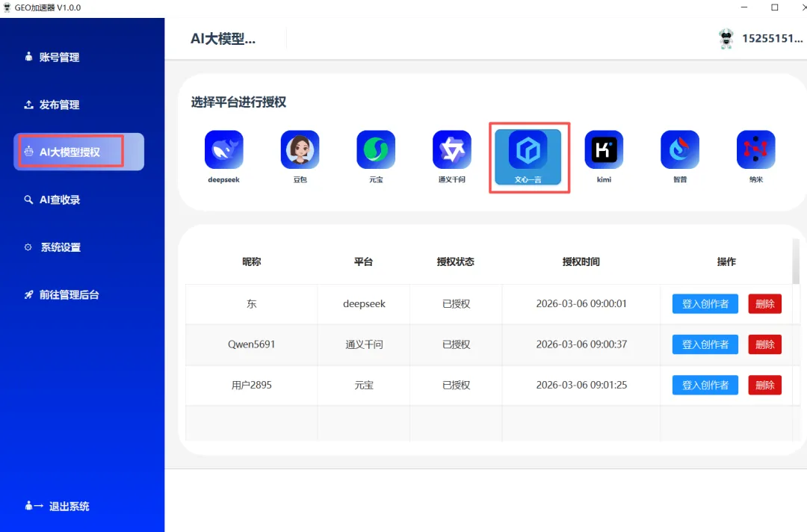Click the robot avatar beside the account number
This screenshot has height=532, width=807.
[x=726, y=39]
